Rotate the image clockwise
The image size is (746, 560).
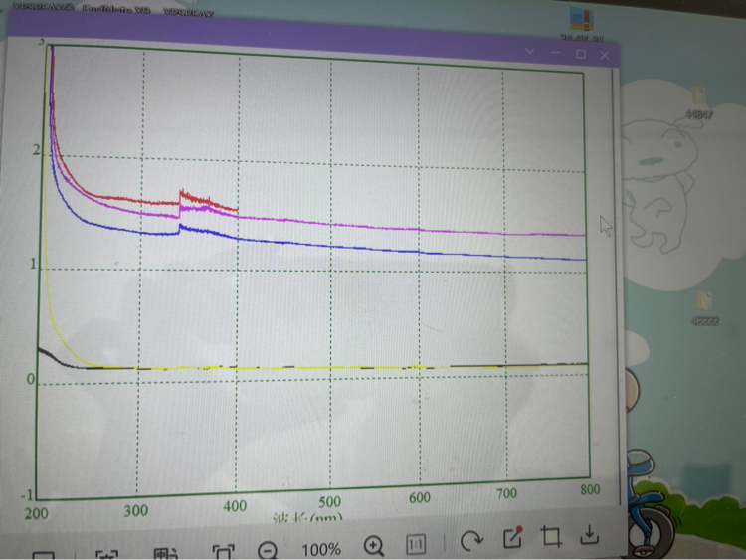[471, 541]
